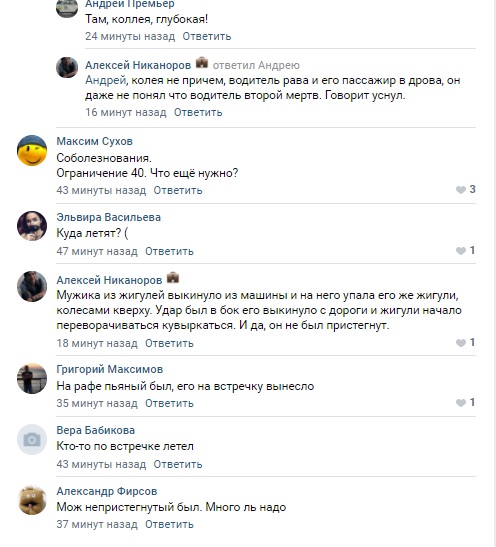This screenshot has height=547, width=496.
Task: Open Александр Фирсов's profile name
Action: point(107,491)
